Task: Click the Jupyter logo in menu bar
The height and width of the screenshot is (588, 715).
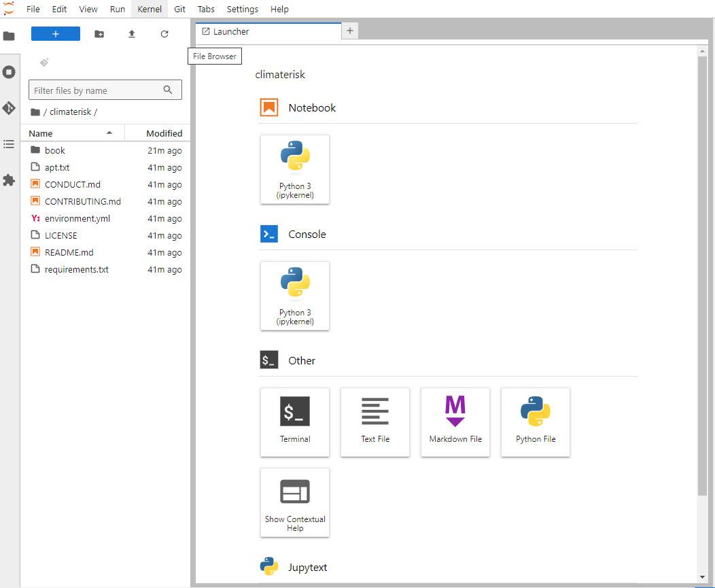Action: [9, 8]
